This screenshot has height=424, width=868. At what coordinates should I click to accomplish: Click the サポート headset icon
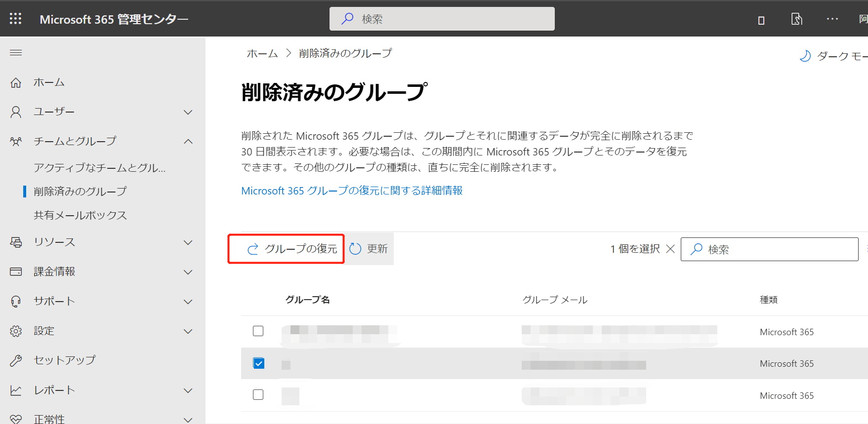pyautogui.click(x=16, y=301)
